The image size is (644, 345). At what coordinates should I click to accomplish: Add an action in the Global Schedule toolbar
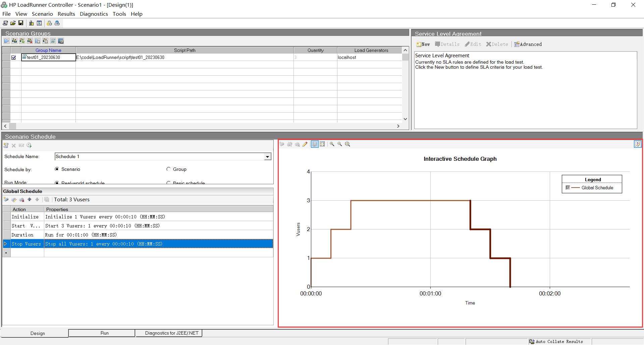6,200
